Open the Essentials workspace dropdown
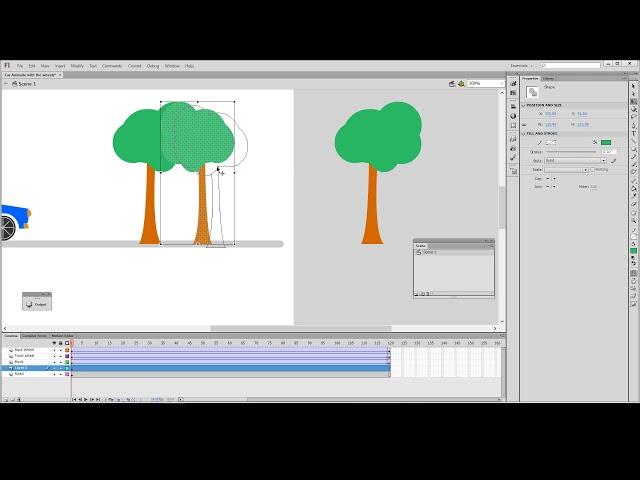The width and height of the screenshot is (640, 480). pos(521,66)
